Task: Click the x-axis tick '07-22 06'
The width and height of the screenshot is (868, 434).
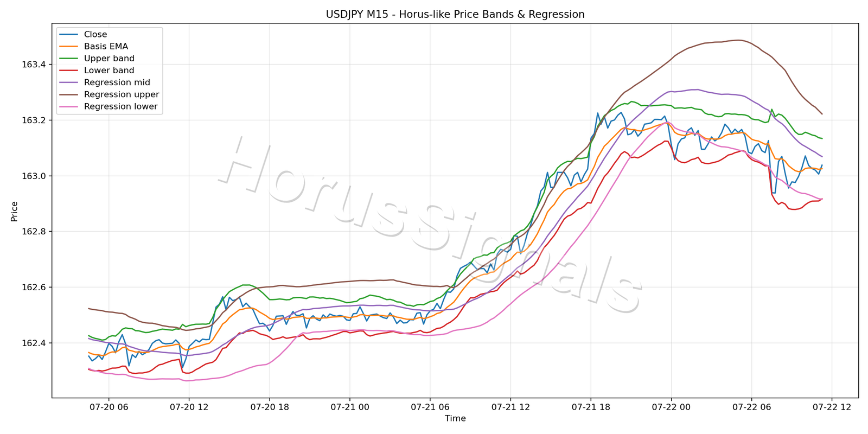Action: click(x=751, y=407)
